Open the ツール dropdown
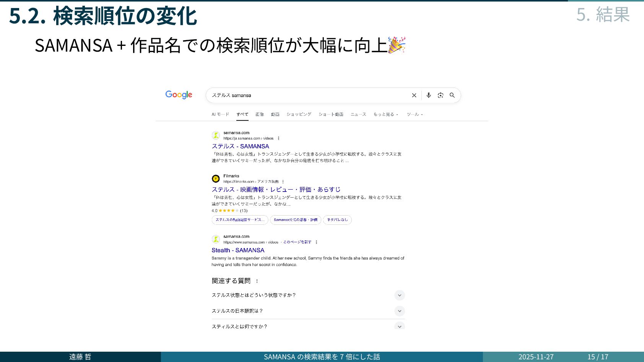 click(415, 114)
